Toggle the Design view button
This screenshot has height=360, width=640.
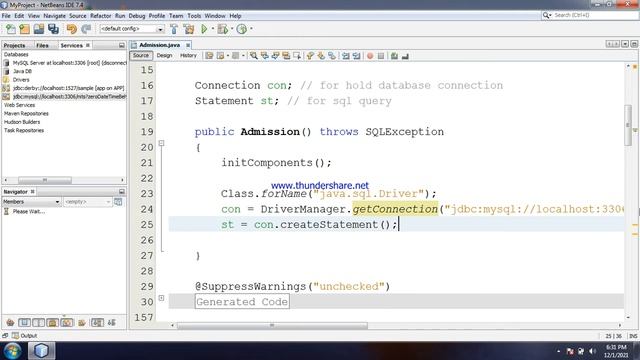(x=164, y=56)
